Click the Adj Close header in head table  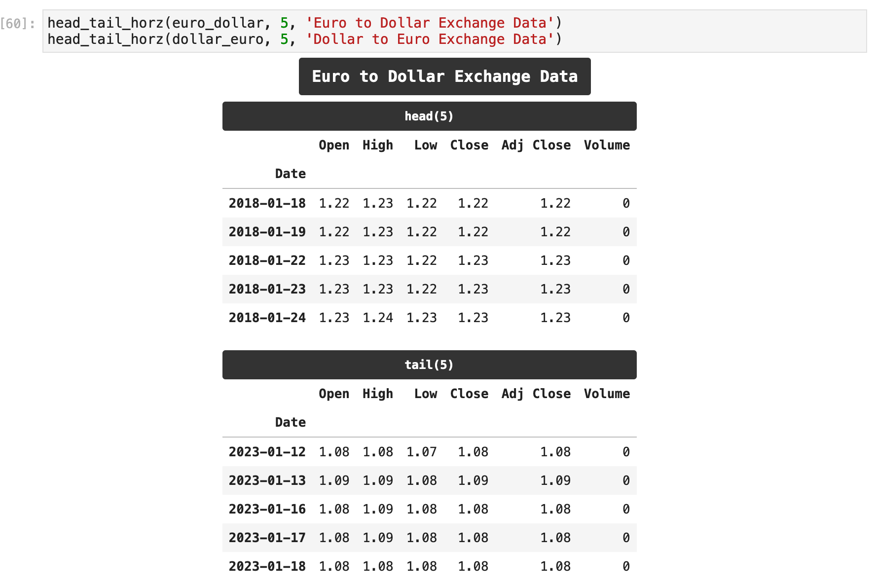536,145
